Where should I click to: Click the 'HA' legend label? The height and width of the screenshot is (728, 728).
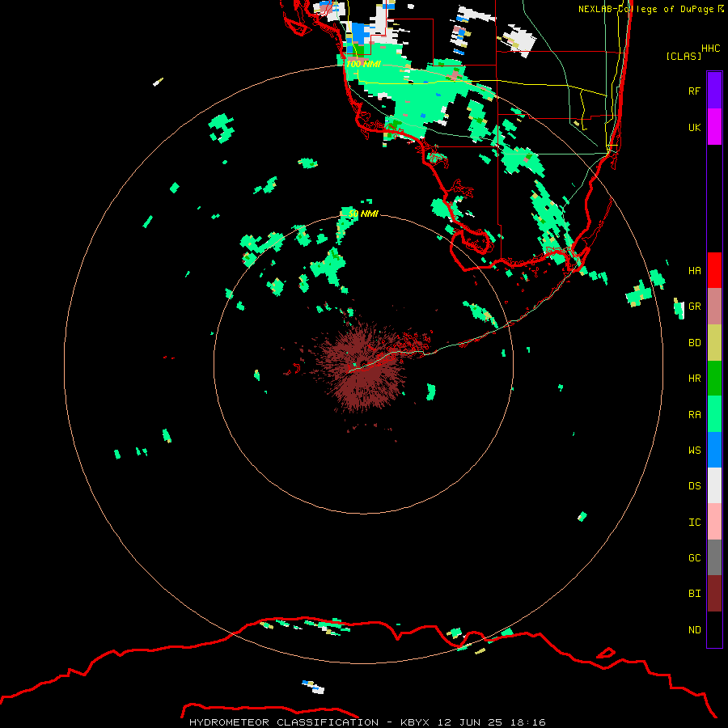point(694,270)
